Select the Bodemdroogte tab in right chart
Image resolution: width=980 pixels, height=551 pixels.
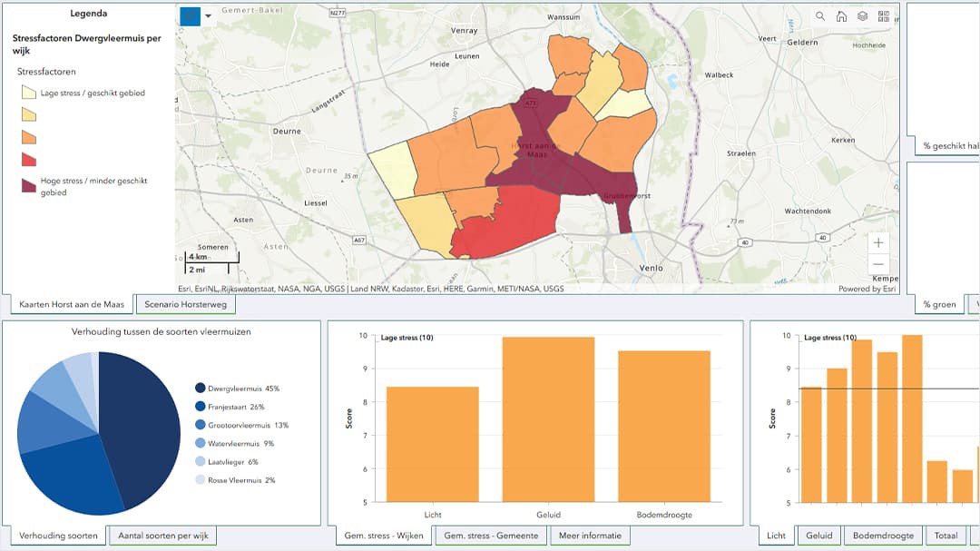point(883,536)
